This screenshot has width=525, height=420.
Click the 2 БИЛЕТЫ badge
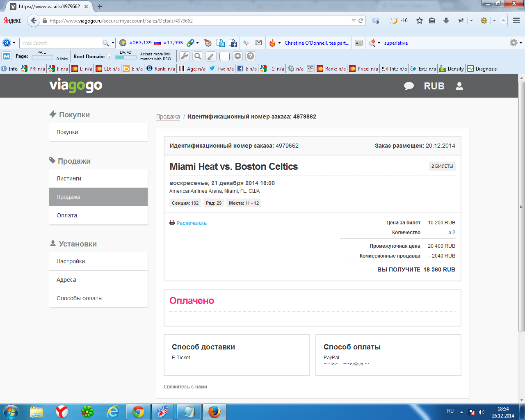(x=442, y=166)
